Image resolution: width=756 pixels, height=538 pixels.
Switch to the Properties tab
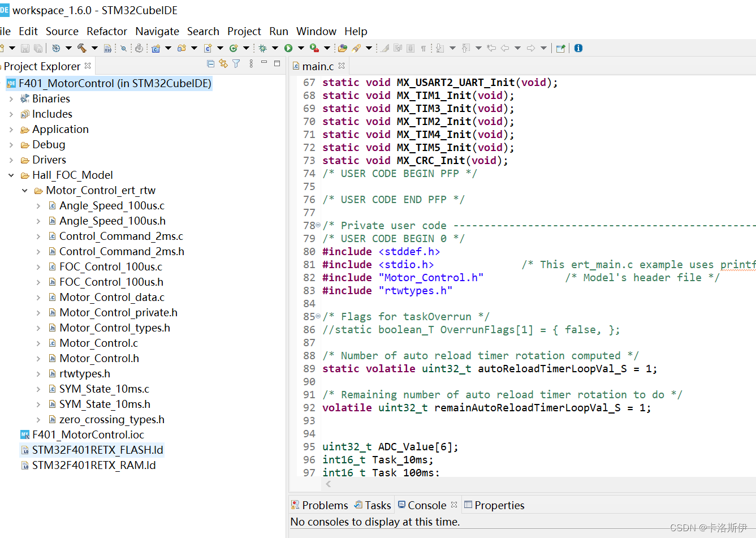pos(494,505)
